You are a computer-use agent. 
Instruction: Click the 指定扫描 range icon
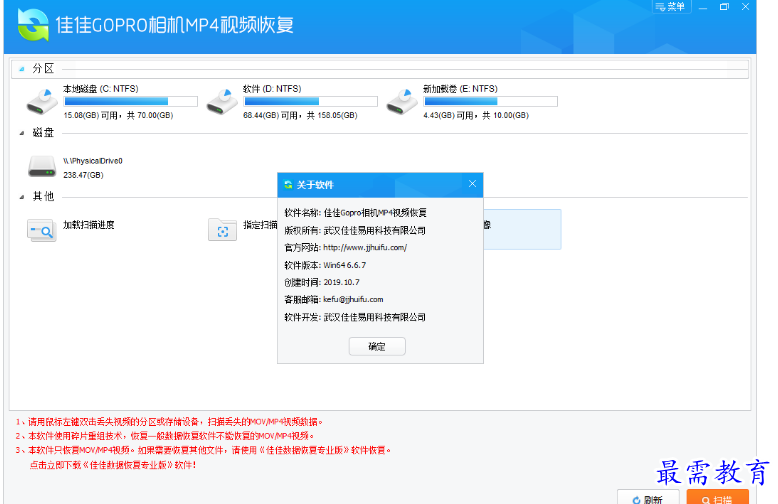[221, 231]
